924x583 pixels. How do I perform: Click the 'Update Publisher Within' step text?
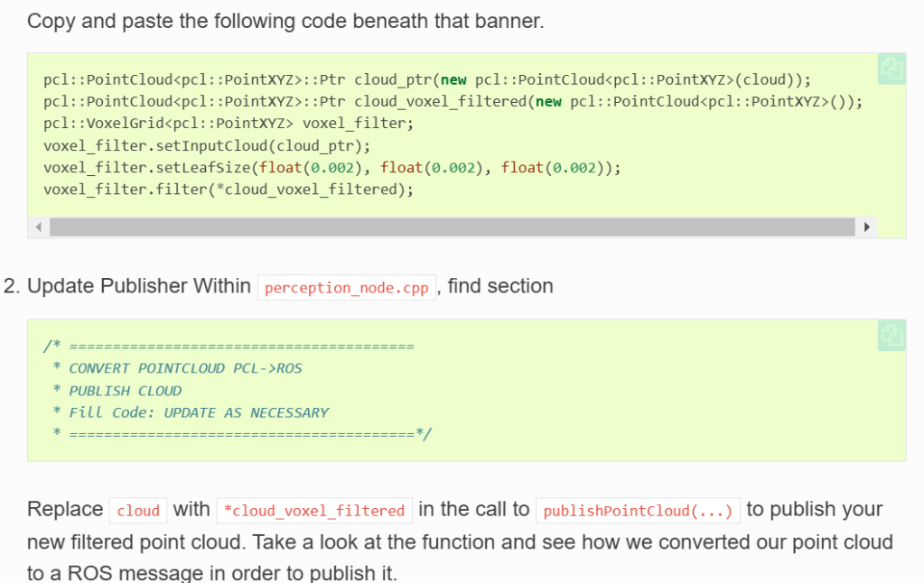139,287
